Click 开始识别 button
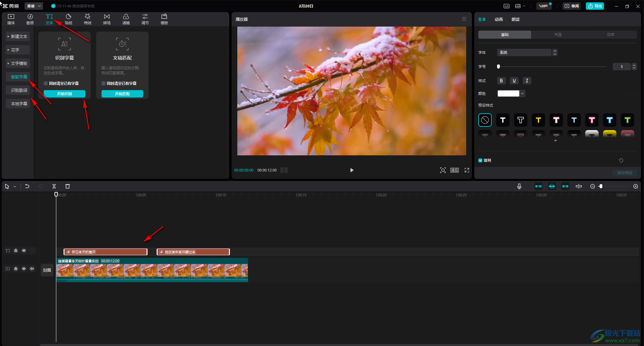Image resolution: width=644 pixels, height=346 pixels. [65, 94]
